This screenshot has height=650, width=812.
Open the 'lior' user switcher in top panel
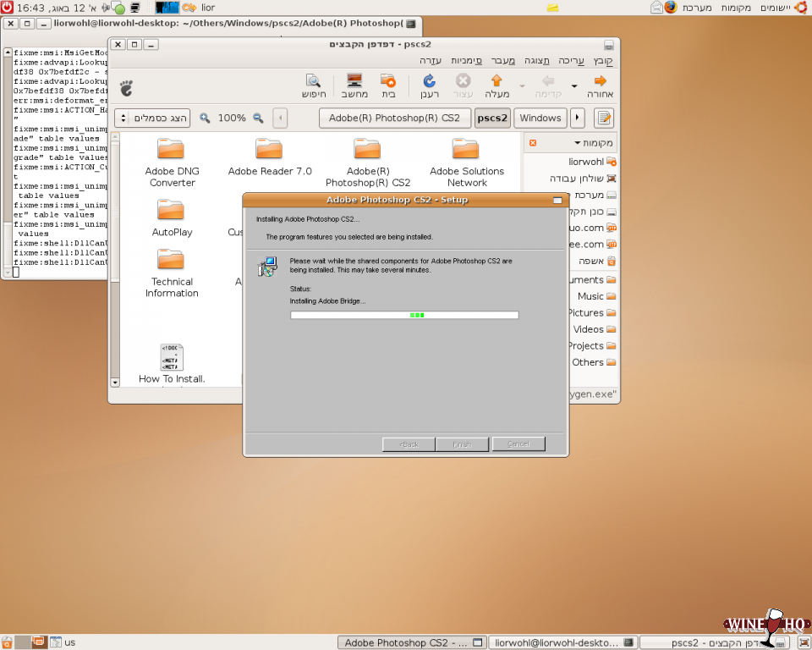coord(208,8)
